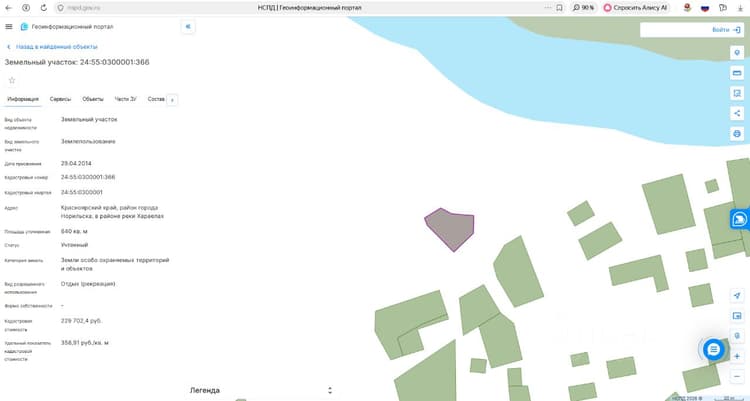Image resolution: width=750 pixels, height=401 pixels.
Task: Print the current map
Action: [737, 133]
